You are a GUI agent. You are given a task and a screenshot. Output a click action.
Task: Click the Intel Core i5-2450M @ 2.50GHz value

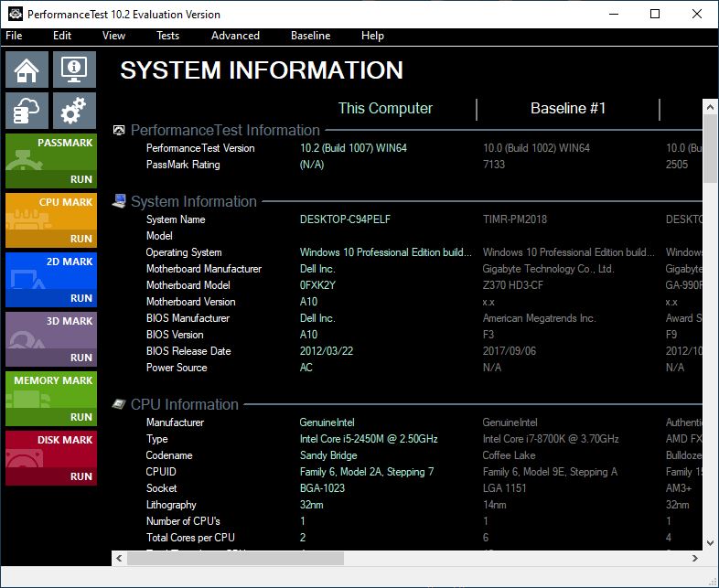point(369,439)
